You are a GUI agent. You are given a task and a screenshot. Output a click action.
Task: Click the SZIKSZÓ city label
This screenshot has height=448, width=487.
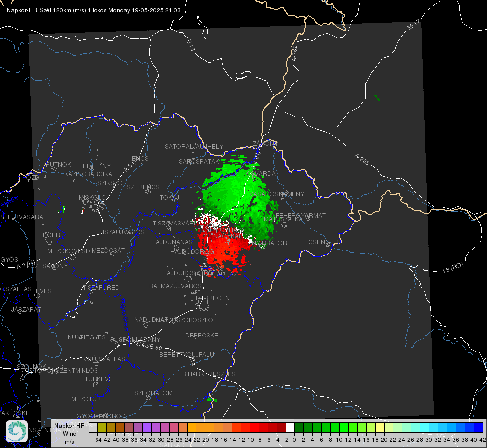pos(110,183)
